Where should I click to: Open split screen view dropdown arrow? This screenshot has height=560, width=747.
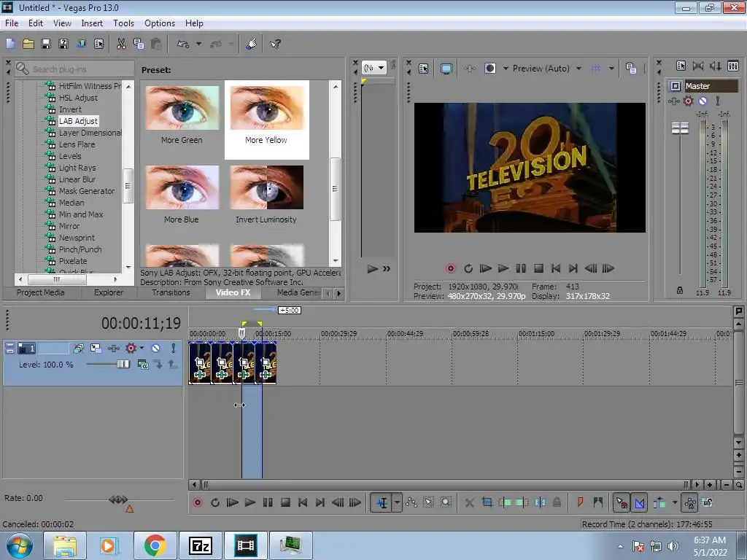(x=506, y=69)
